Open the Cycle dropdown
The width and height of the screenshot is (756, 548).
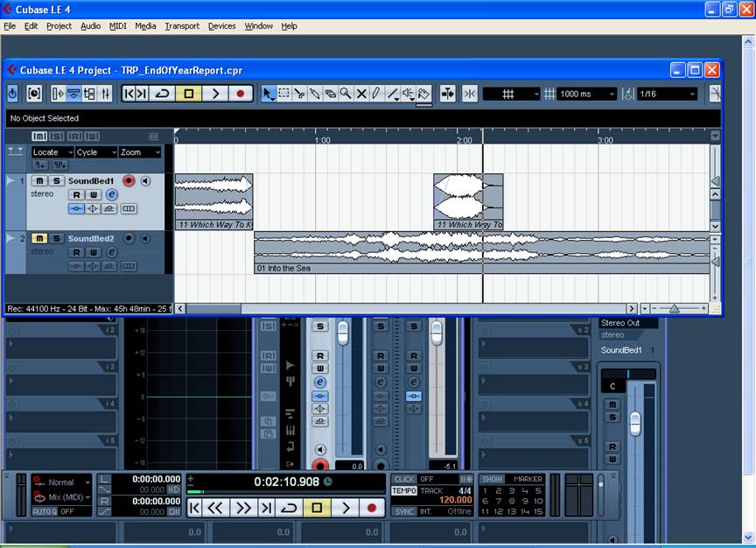point(96,152)
